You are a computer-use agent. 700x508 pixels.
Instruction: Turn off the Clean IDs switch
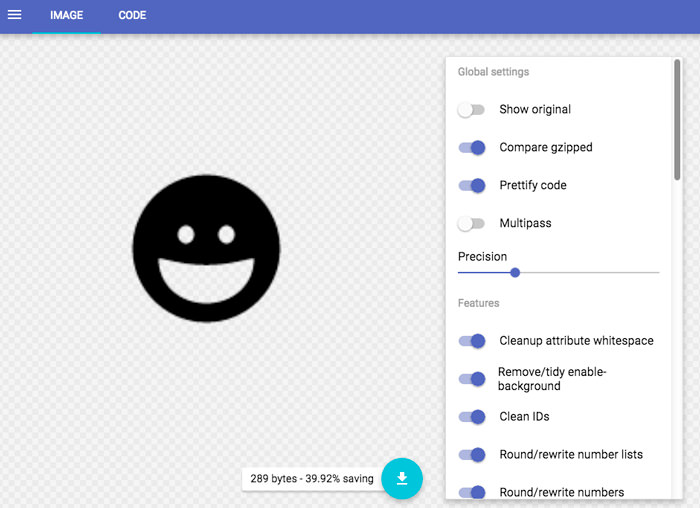pyautogui.click(x=471, y=417)
